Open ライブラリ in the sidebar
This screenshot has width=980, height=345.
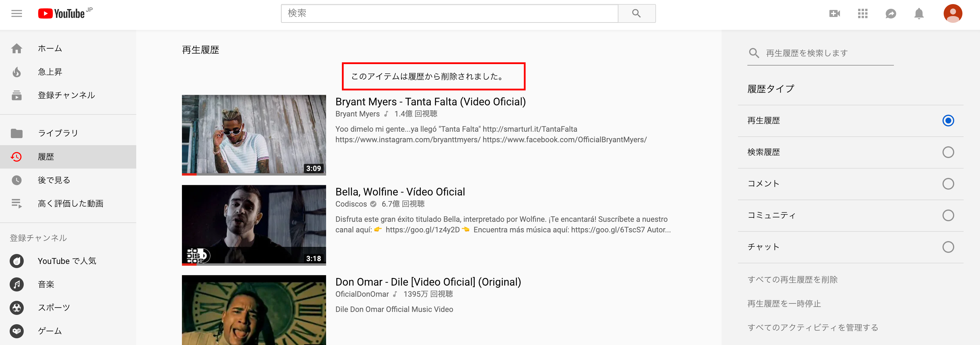pyautogui.click(x=68, y=133)
